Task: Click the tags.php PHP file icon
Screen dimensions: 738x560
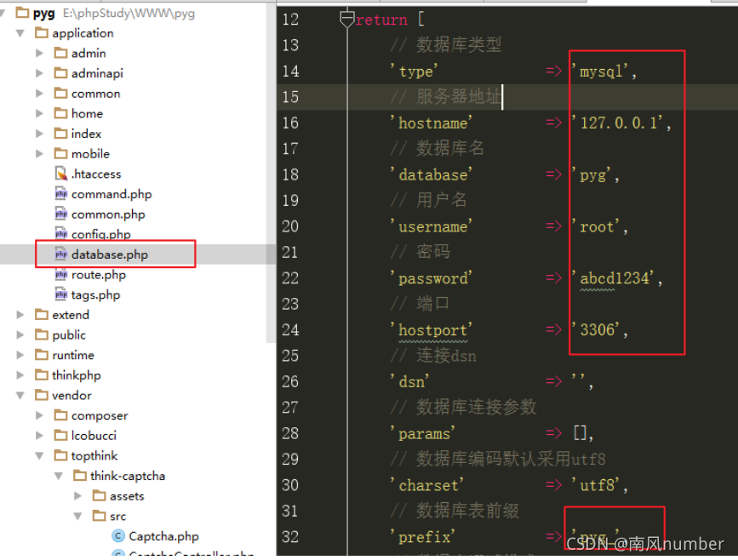Action: point(61,294)
